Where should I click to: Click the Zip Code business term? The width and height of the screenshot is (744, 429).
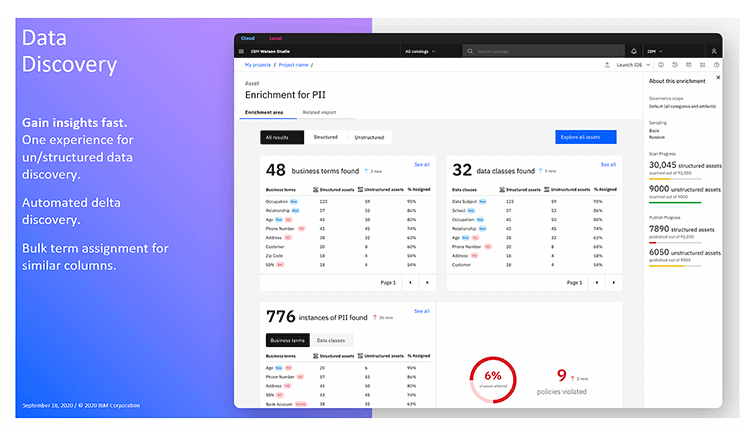pos(274,256)
